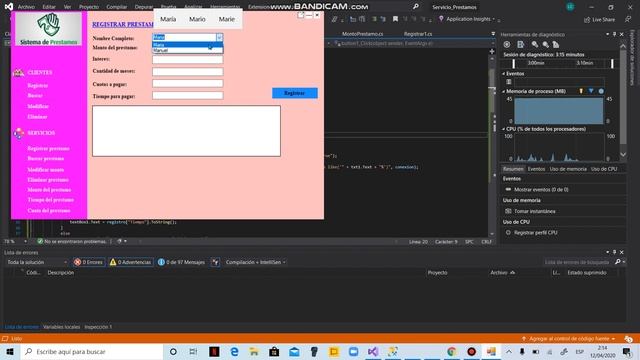
Task: Open Modificar under the CLIENTES section
Action: tap(38, 106)
